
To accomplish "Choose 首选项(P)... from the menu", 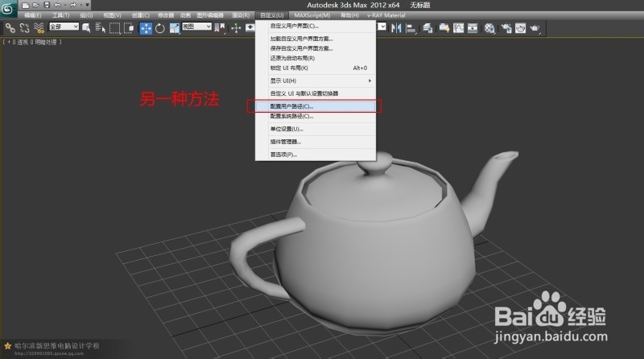I will point(283,154).
